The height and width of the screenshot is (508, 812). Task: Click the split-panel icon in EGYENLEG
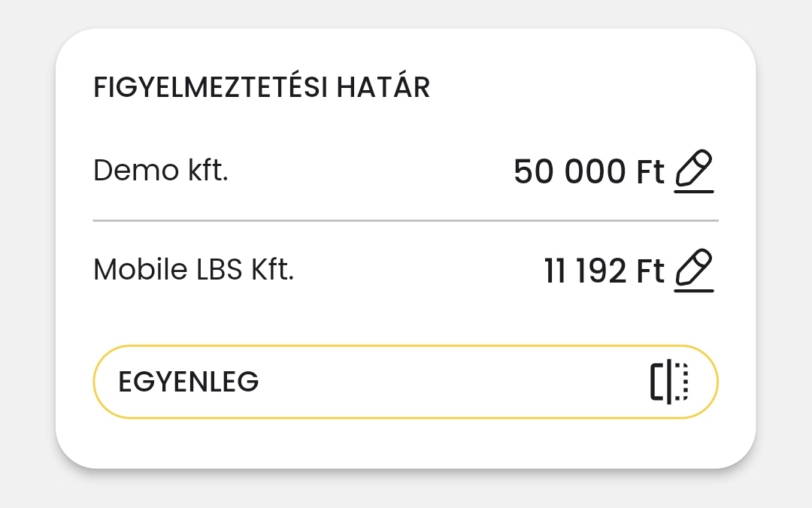(669, 382)
